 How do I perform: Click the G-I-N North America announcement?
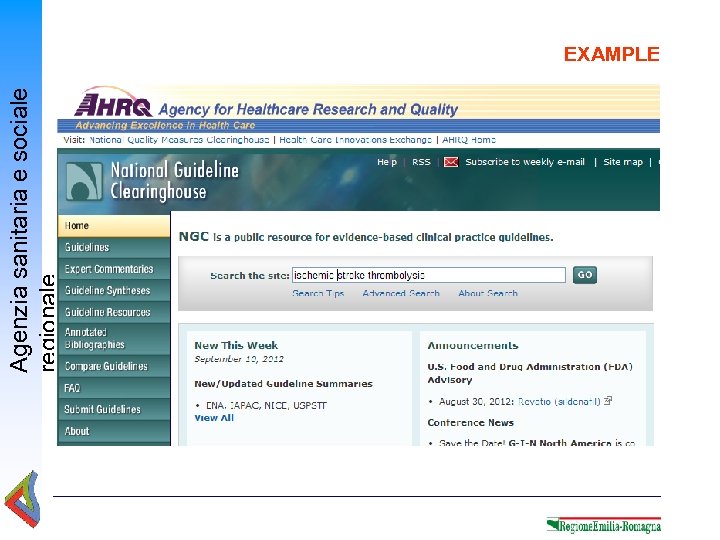coord(537,443)
